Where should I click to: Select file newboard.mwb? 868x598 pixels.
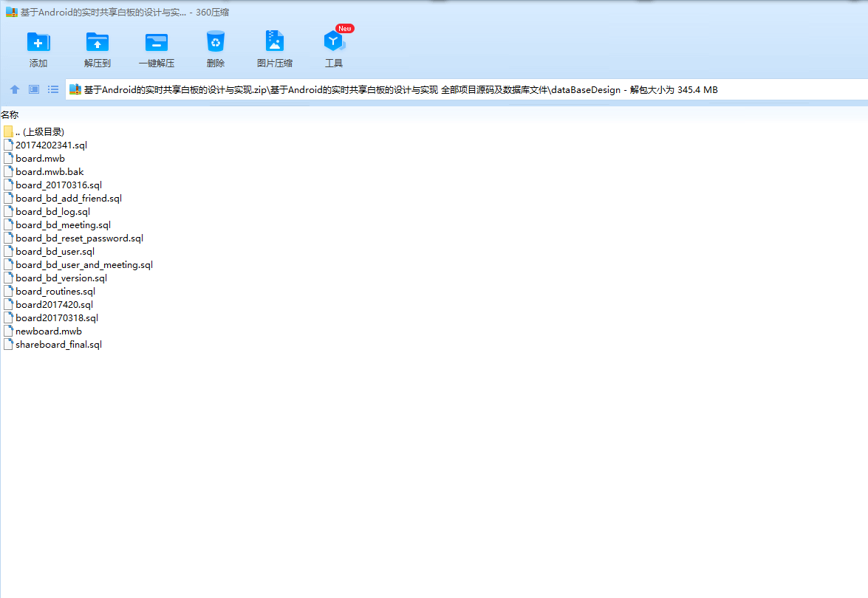click(x=49, y=331)
